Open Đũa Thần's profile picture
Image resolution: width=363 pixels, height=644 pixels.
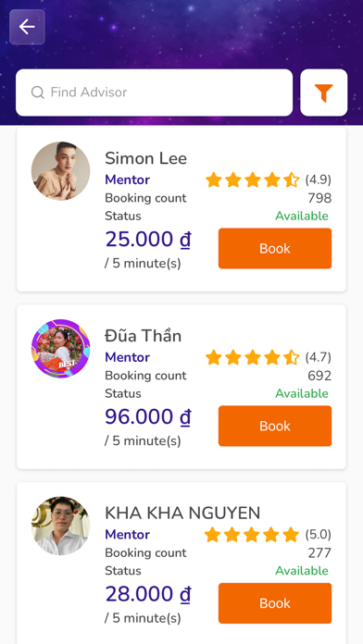[60, 348]
